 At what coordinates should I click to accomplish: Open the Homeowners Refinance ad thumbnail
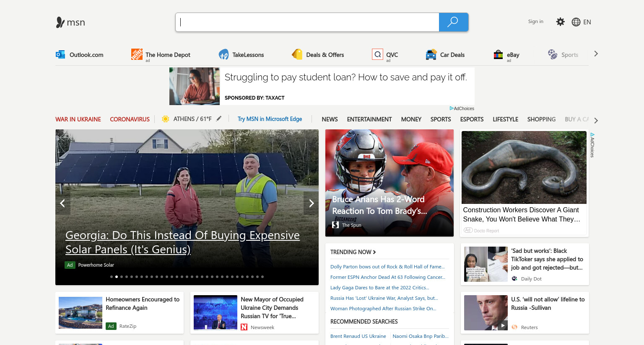tap(80, 313)
